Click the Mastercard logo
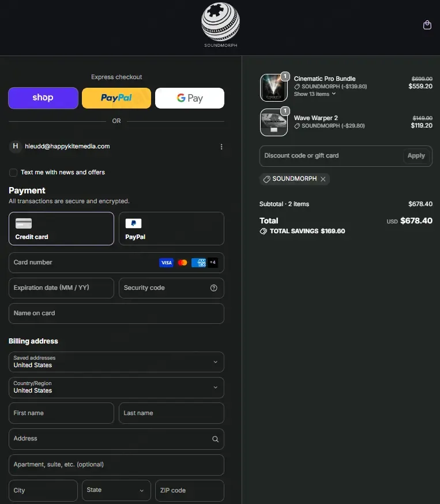Viewport: 440px width, 504px height. coord(182,263)
